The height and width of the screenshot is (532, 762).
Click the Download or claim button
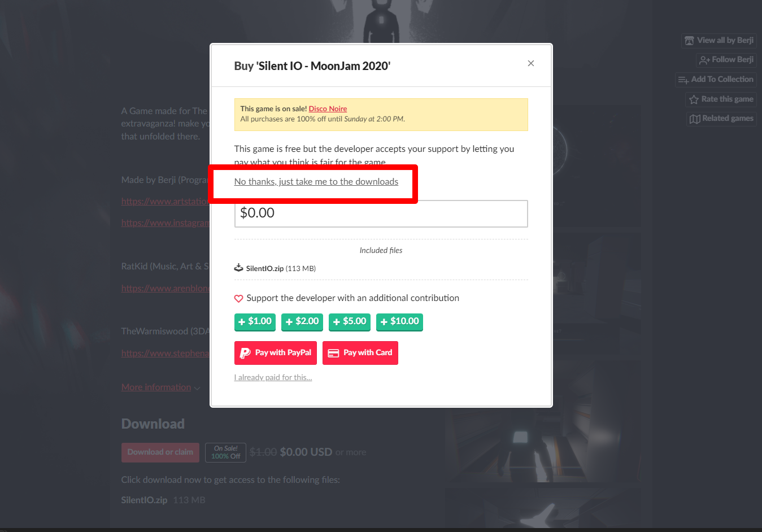tap(160, 452)
